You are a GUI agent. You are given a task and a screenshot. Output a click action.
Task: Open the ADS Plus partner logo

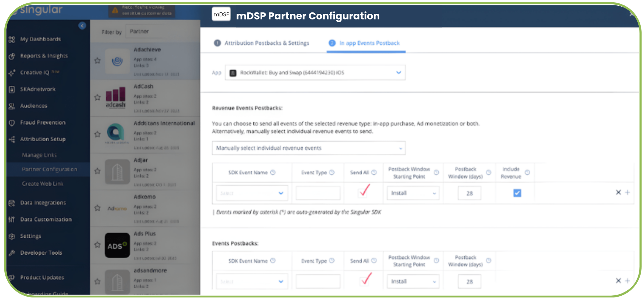(x=117, y=245)
